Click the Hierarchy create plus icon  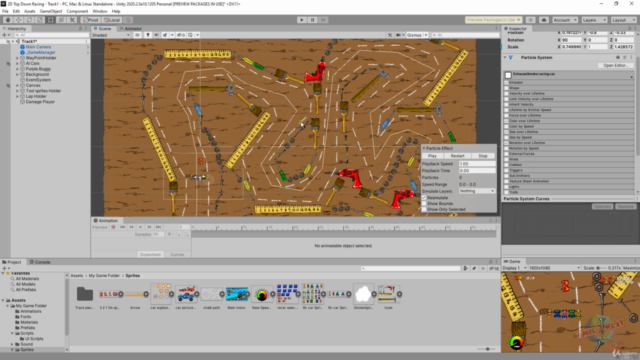(x=5, y=35)
